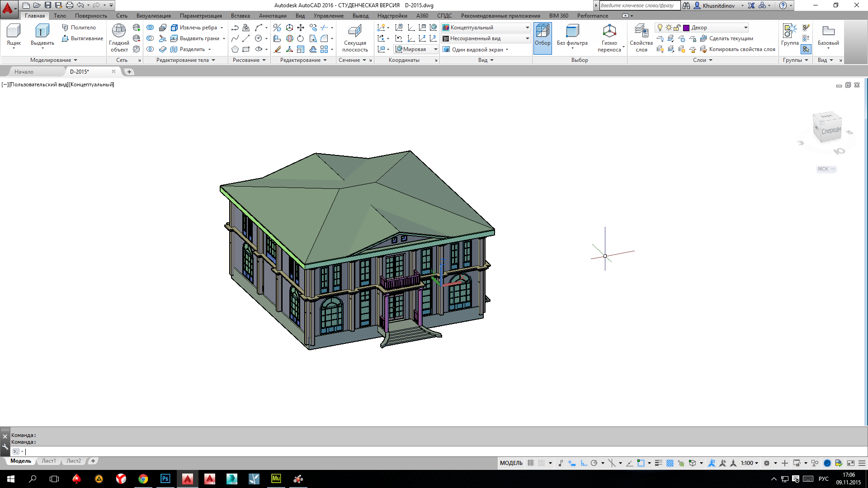This screenshot has height=488, width=868.
Task: Open the Тело ribbon tab
Action: pyautogui.click(x=60, y=16)
